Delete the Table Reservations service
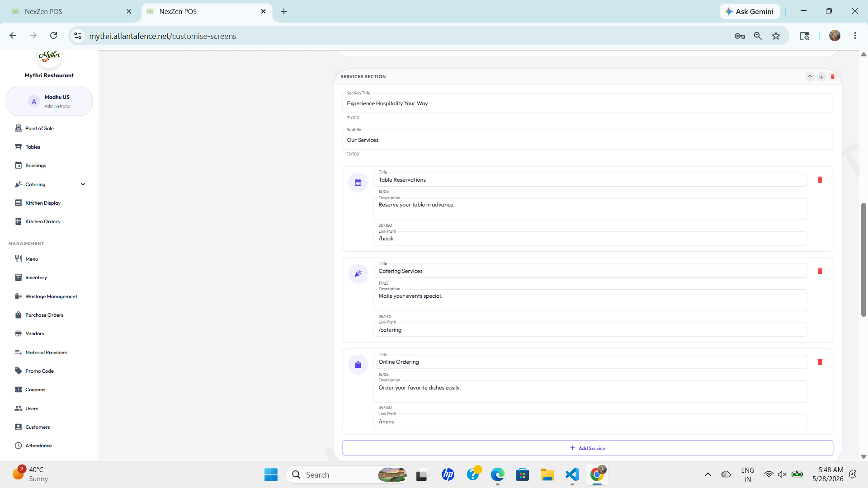 click(x=820, y=180)
